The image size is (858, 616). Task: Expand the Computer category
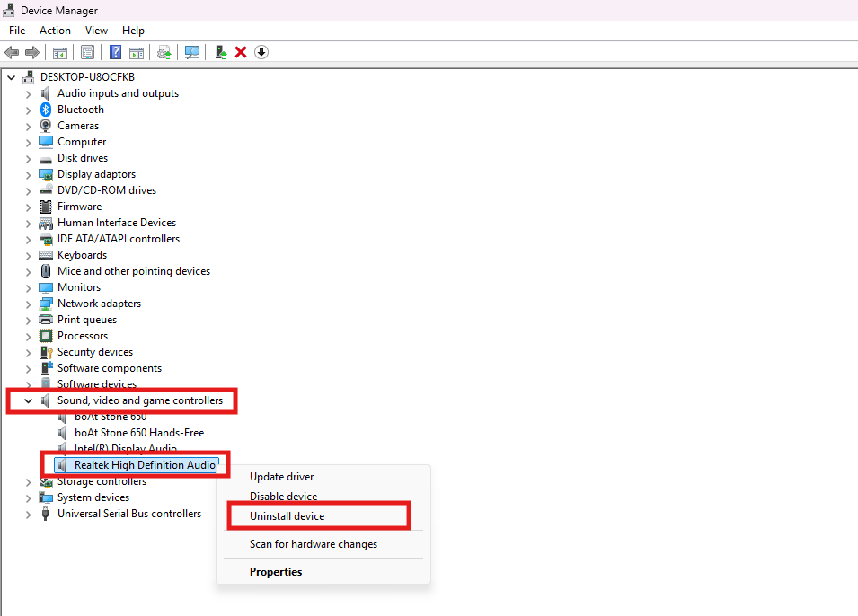(x=29, y=143)
